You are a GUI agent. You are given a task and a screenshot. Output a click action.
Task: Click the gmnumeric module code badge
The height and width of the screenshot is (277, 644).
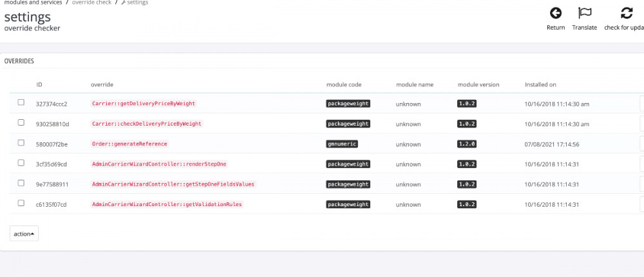tap(342, 144)
